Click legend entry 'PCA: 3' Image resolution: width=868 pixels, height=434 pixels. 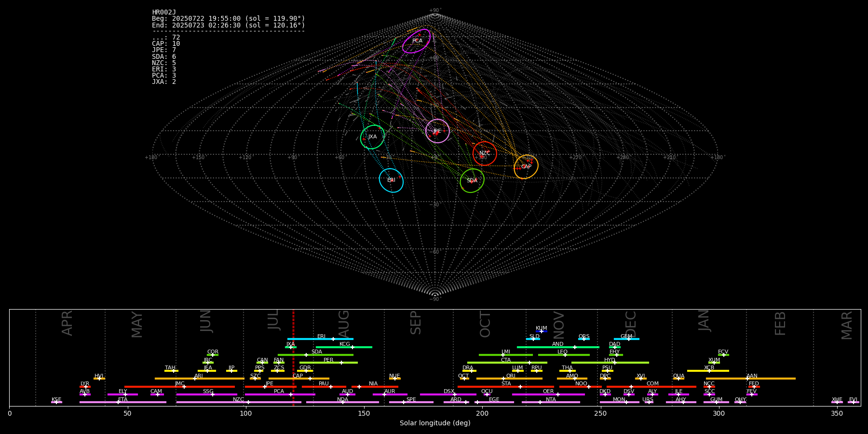tap(164, 75)
